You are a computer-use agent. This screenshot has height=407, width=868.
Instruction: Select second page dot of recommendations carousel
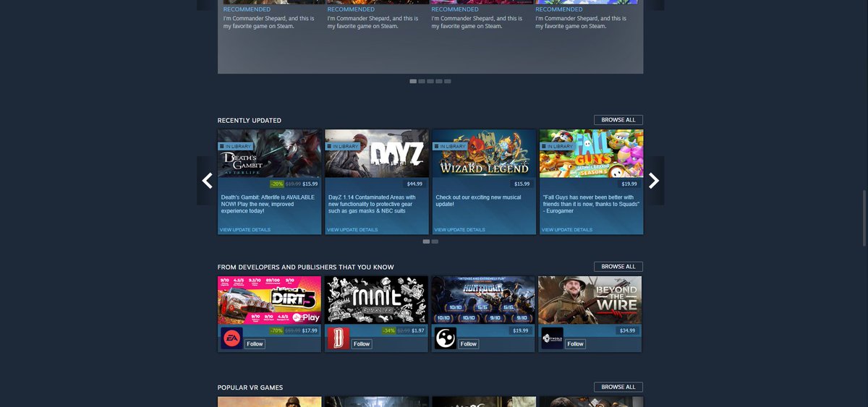pos(422,82)
